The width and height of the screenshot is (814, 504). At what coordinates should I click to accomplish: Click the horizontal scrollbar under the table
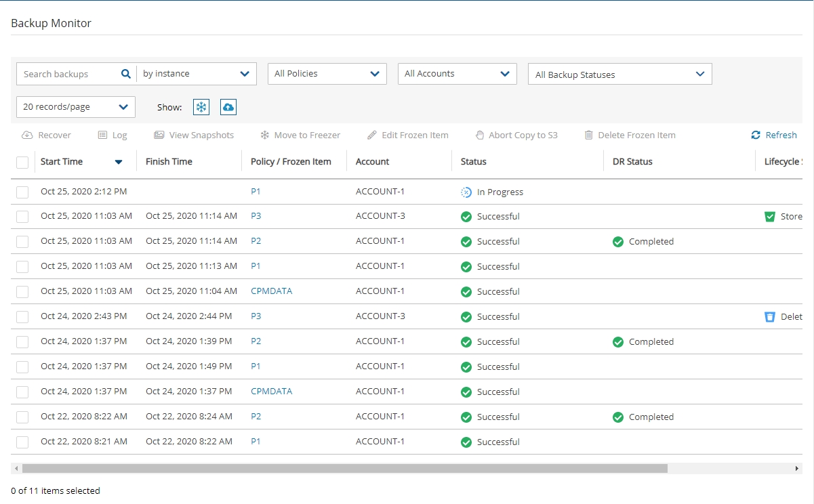(344, 468)
